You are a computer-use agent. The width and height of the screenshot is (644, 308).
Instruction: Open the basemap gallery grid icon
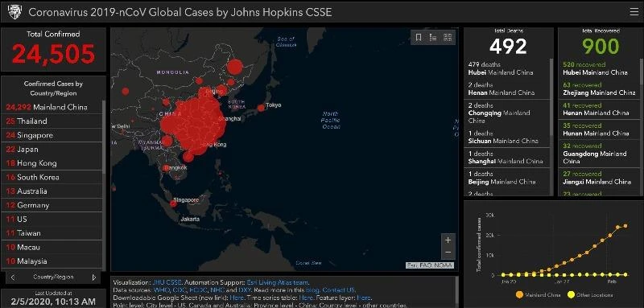click(448, 38)
